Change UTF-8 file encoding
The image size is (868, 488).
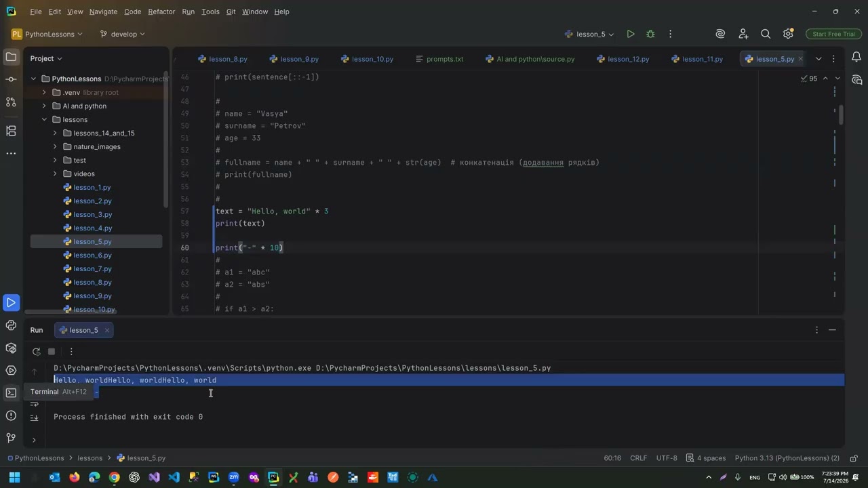(x=667, y=458)
